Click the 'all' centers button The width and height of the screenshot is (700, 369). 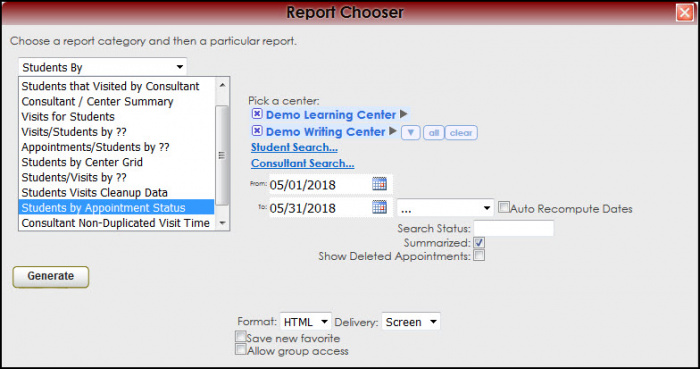tap(433, 133)
